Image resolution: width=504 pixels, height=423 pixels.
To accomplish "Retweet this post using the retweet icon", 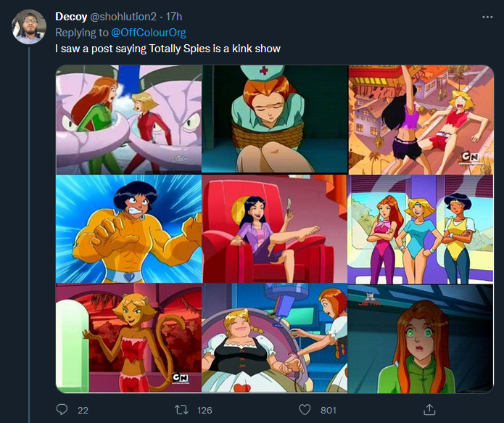I will click(181, 410).
